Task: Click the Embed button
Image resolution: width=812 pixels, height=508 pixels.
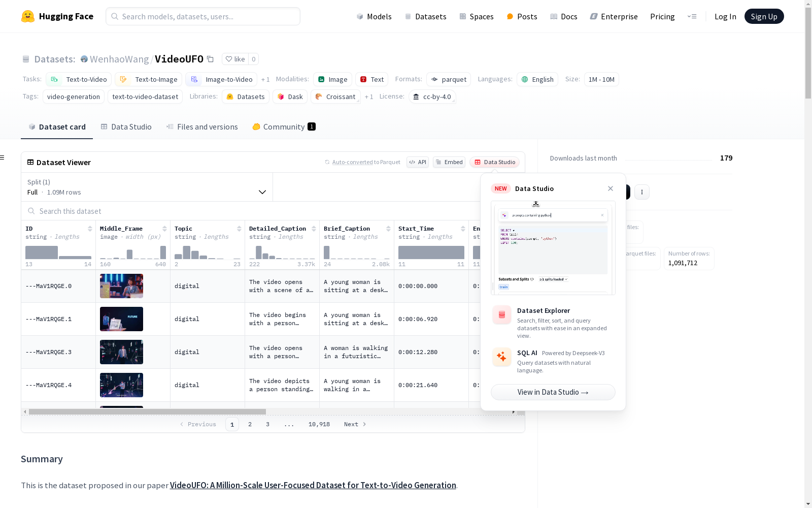Action: (x=449, y=162)
